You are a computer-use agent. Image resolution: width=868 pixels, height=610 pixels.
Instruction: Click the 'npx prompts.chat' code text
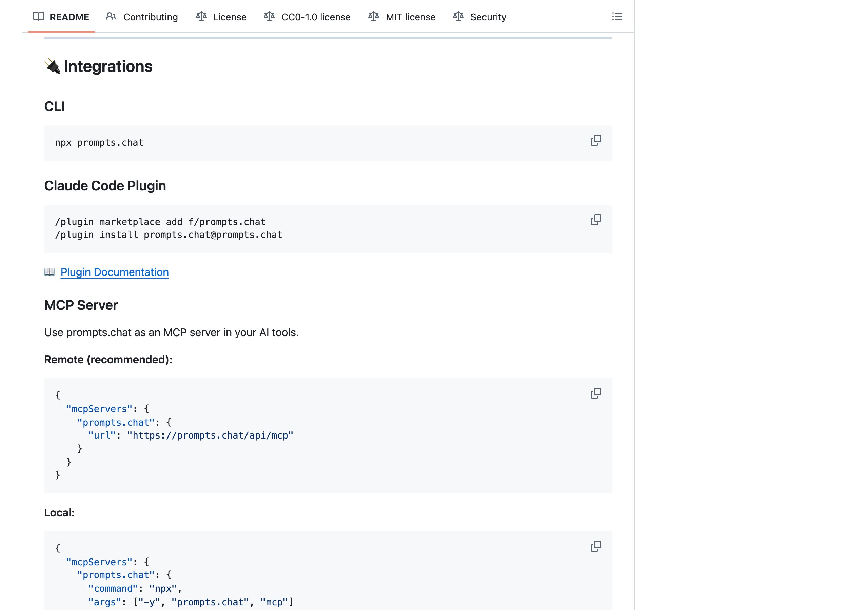click(x=99, y=143)
